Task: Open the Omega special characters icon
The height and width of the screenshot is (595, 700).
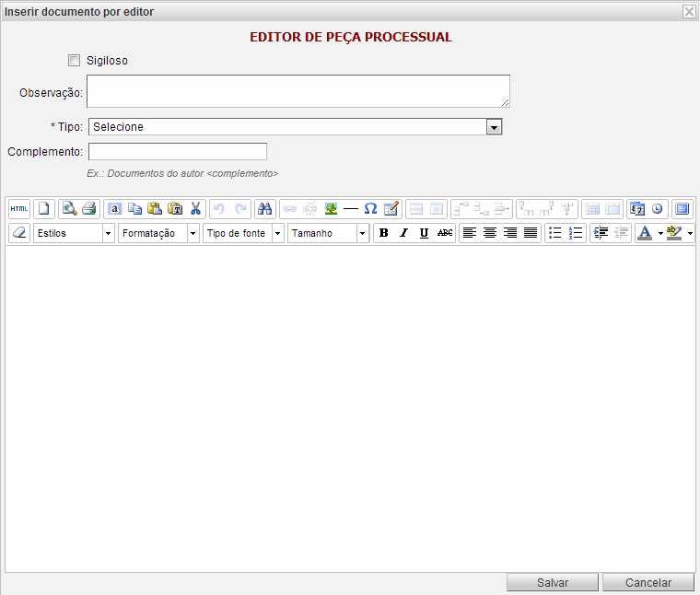Action: point(370,208)
